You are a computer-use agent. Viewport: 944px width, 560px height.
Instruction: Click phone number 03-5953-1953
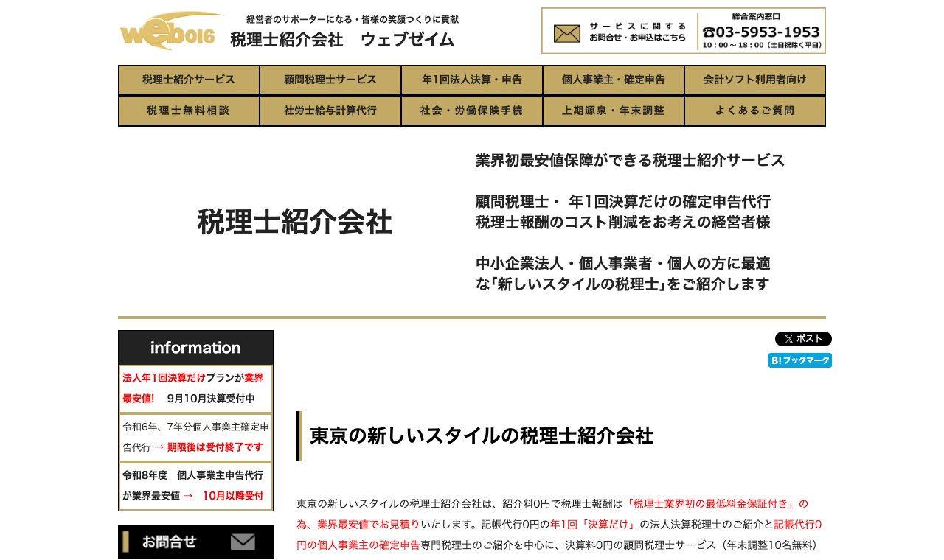[x=761, y=32]
